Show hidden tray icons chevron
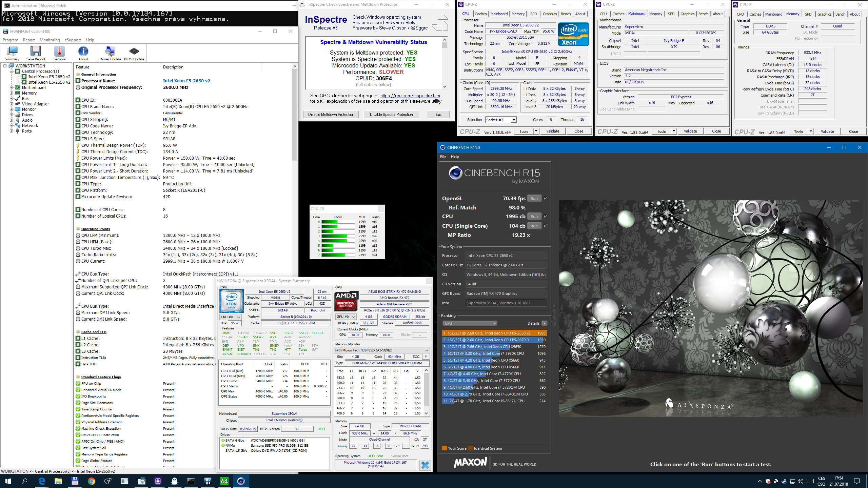 [x=759, y=481]
